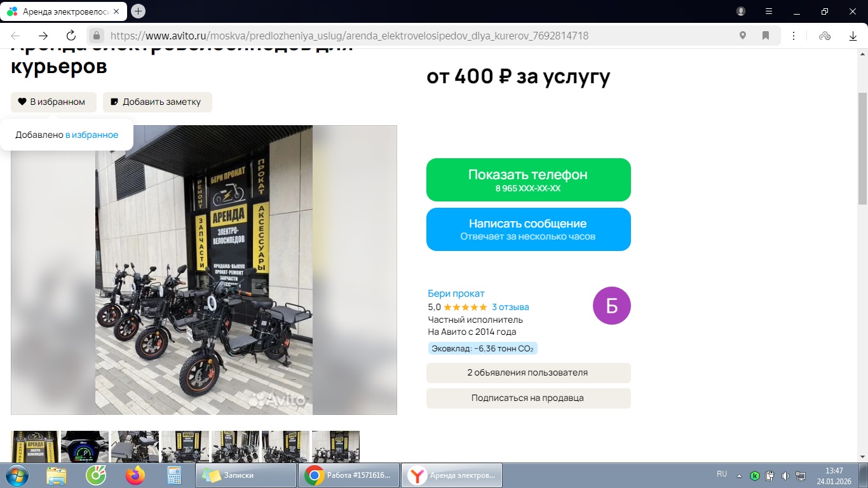Screen dimensions: 868x488
Task: Open the browser profile account icon
Action: pyautogui.click(x=741, y=11)
